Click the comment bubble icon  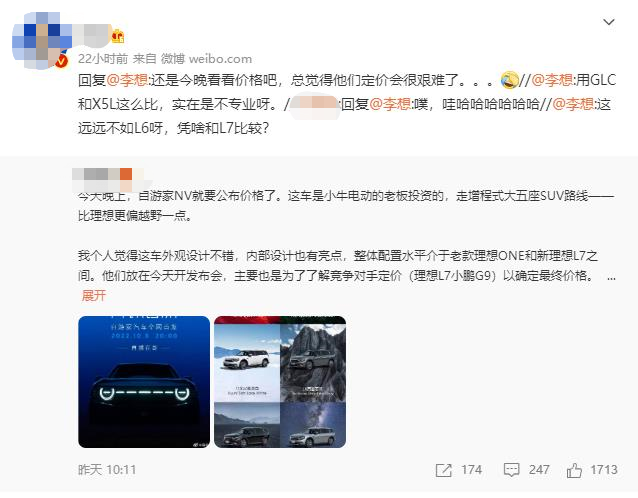pos(511,470)
